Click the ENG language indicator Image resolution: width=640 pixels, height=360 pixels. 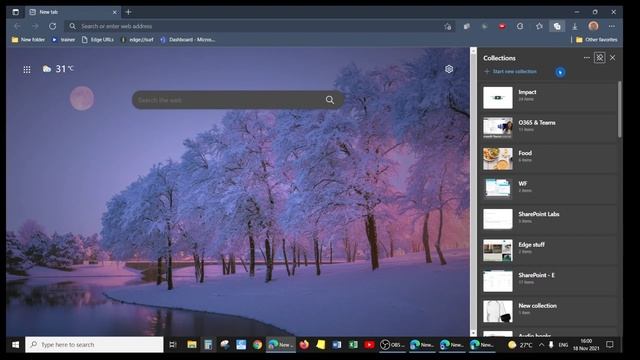(563, 345)
